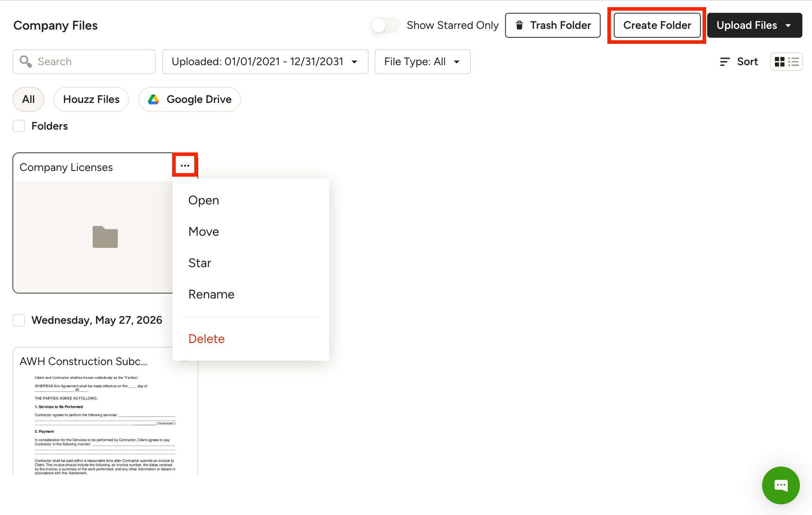Click the Sort icon
The image size is (812, 515).
(x=725, y=62)
